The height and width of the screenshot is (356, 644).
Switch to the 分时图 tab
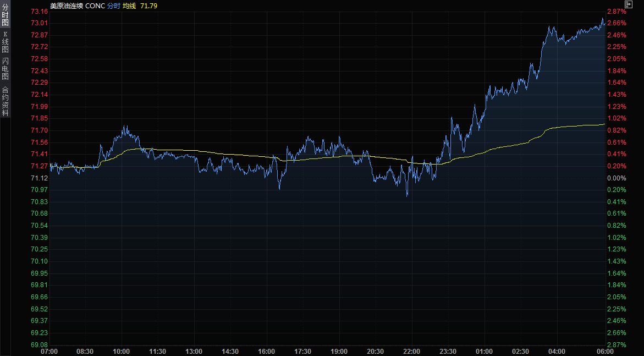coord(5,15)
